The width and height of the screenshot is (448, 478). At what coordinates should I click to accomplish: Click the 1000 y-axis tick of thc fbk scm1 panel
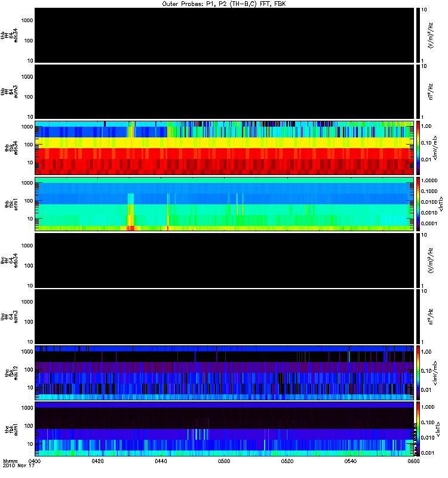[27, 408]
